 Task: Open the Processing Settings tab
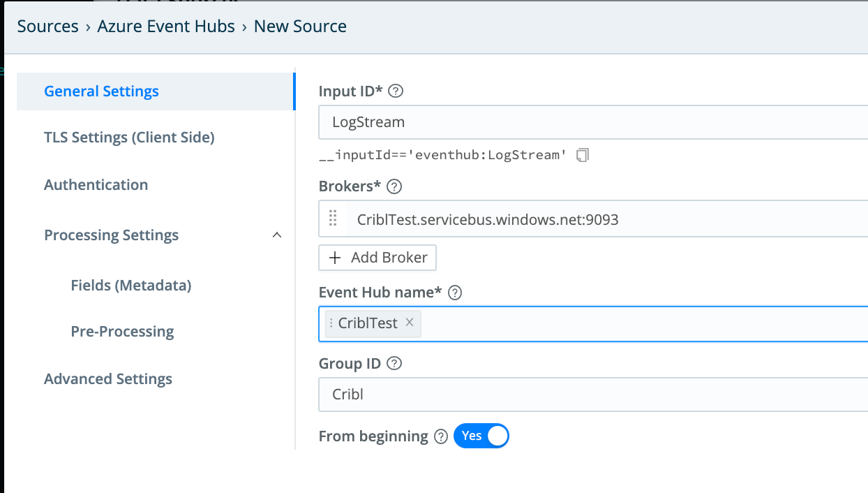click(x=112, y=235)
